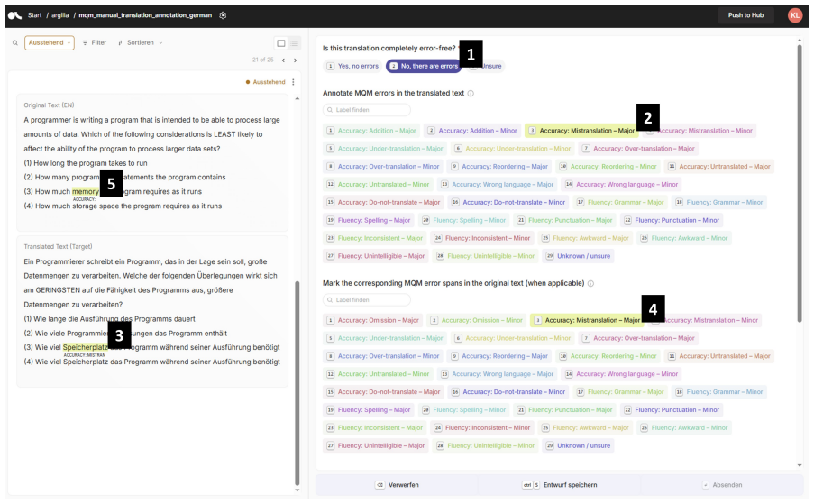Switch to single record view icon
814x504 pixels.
pyautogui.click(x=281, y=43)
